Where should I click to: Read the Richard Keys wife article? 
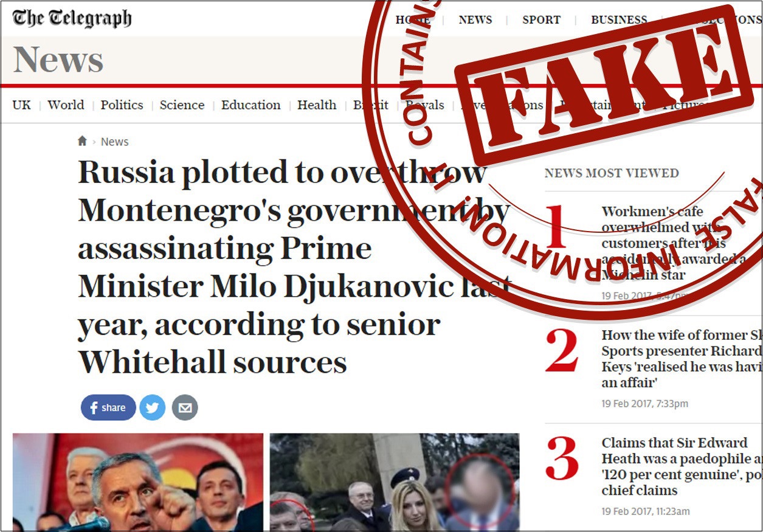tap(682, 359)
